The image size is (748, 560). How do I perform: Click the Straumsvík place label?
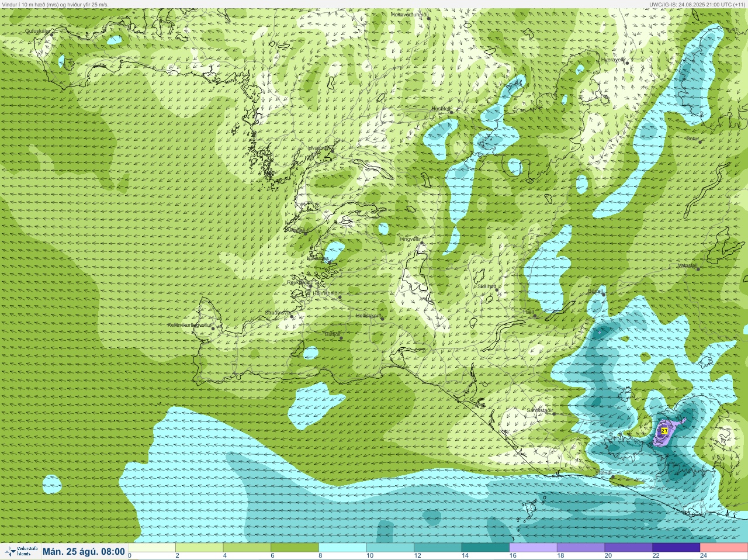(277, 313)
